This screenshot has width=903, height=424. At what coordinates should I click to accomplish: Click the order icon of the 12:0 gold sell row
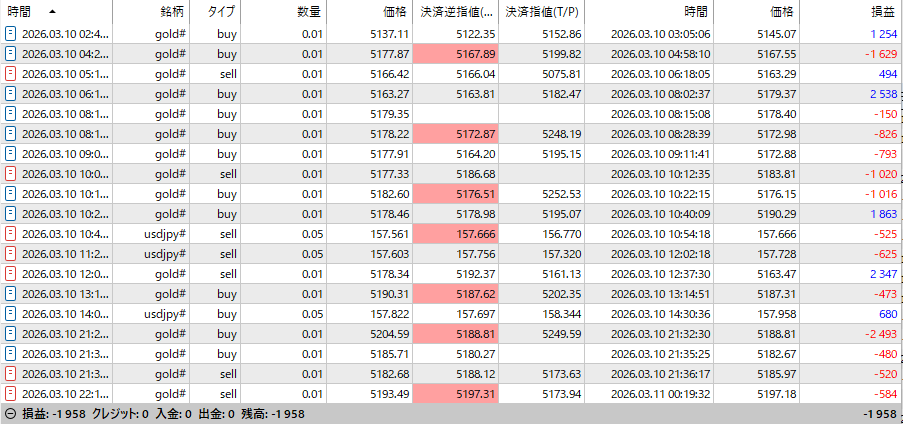pyautogui.click(x=11, y=274)
